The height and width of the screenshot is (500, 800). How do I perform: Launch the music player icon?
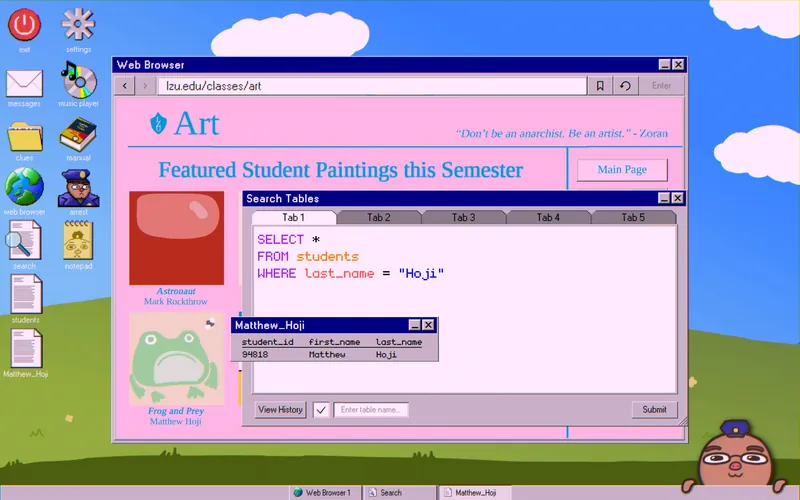(x=78, y=80)
